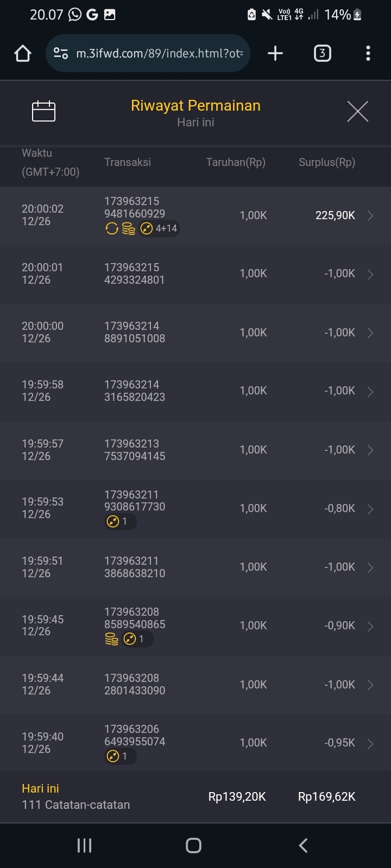Expand details for the 19:59:40 entry
391x868 pixels.
tap(370, 743)
